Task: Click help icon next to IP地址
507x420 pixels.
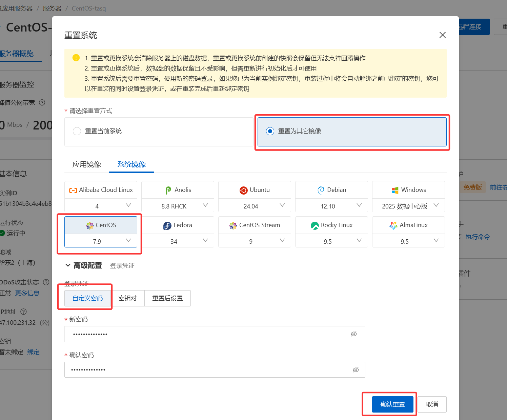Action: coord(23,312)
